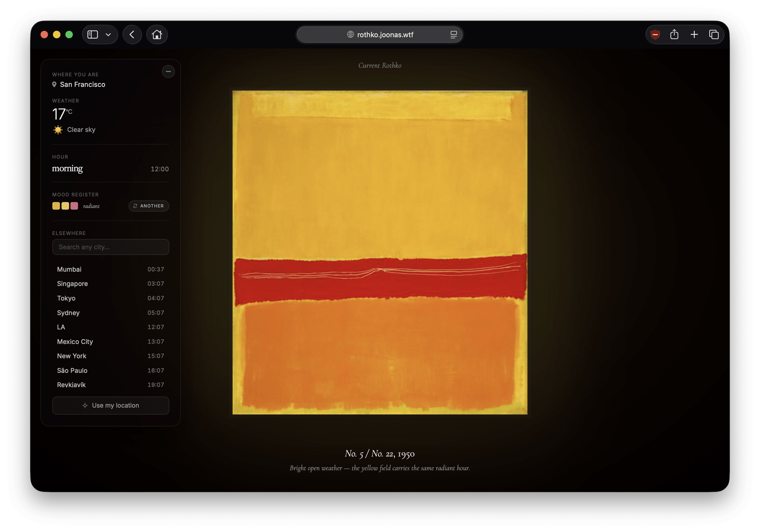Choose Singapore from the city list
760x532 pixels.
111,284
